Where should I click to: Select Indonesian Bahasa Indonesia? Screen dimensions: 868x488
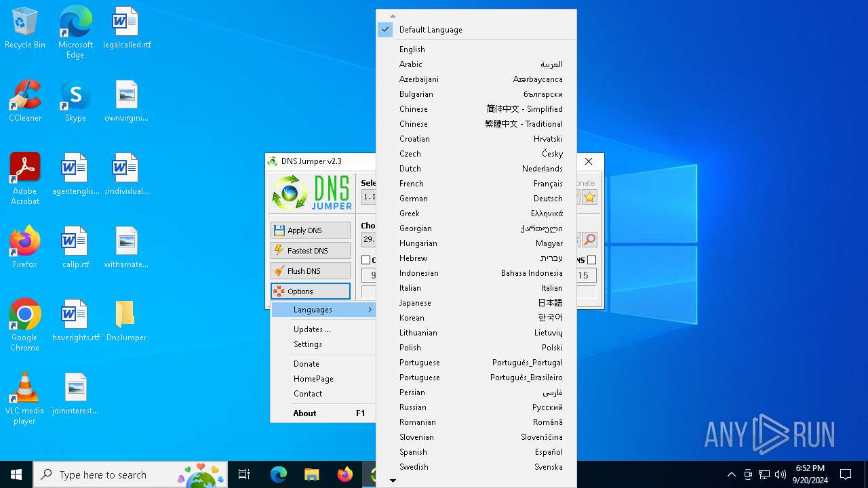476,273
